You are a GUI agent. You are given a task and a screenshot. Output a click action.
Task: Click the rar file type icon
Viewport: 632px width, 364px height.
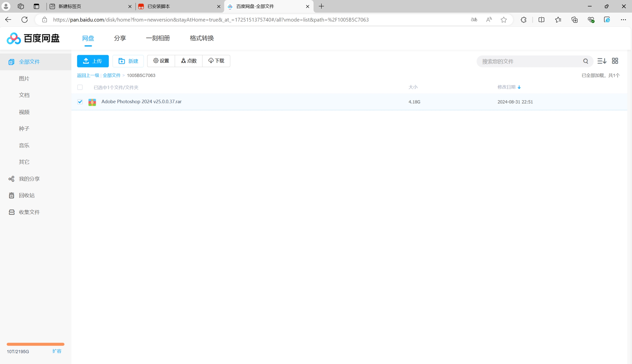point(92,102)
